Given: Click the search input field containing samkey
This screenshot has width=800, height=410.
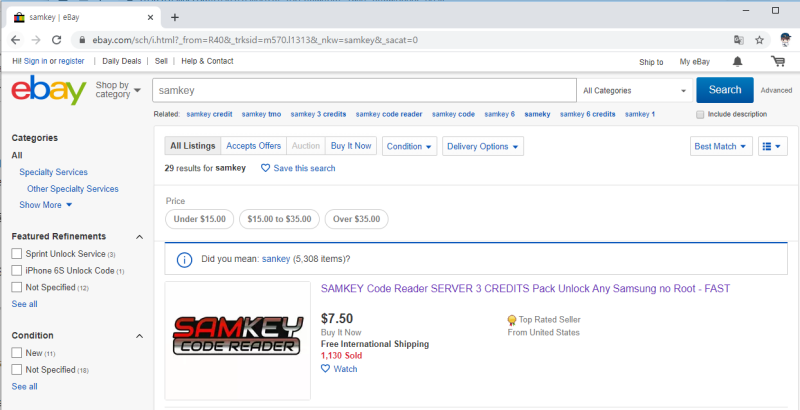Looking at the screenshot, I should coord(364,91).
